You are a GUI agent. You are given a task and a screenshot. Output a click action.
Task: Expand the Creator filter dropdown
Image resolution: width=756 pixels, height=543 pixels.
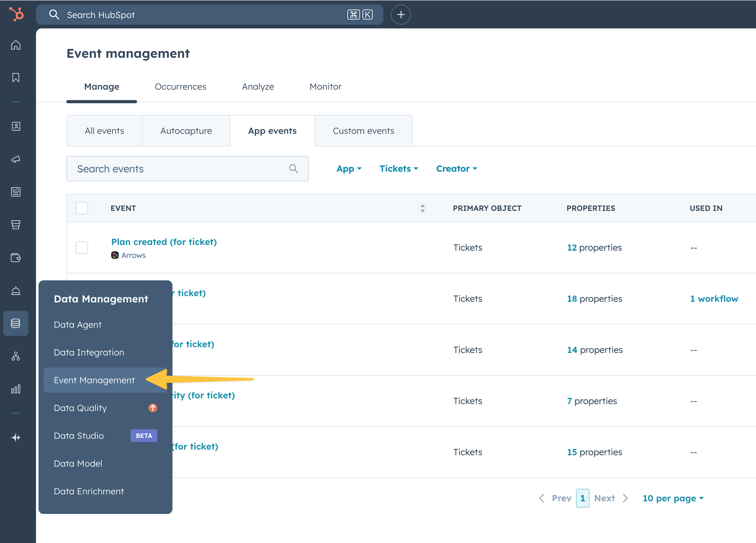click(x=456, y=169)
